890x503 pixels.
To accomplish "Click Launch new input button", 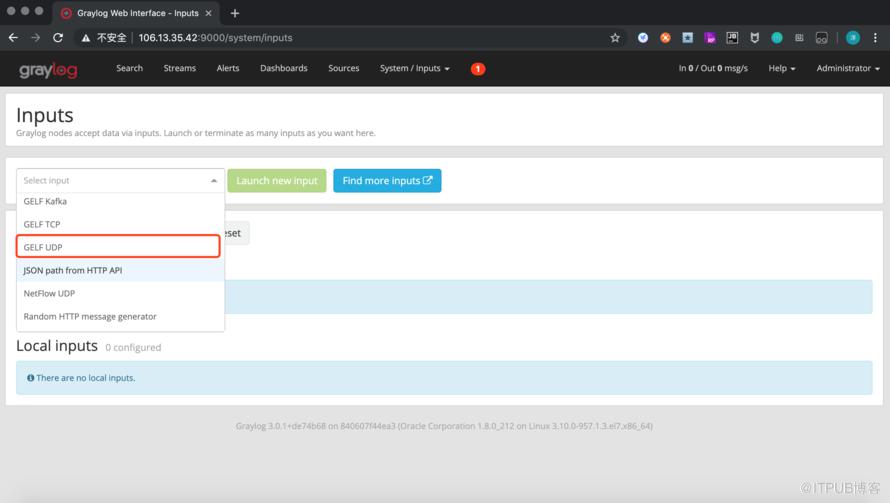I will coord(277,181).
